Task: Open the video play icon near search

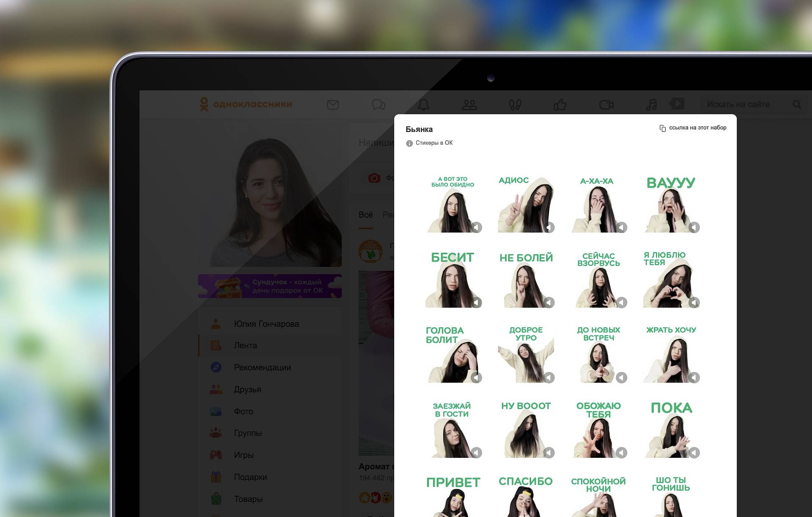Action: [677, 103]
